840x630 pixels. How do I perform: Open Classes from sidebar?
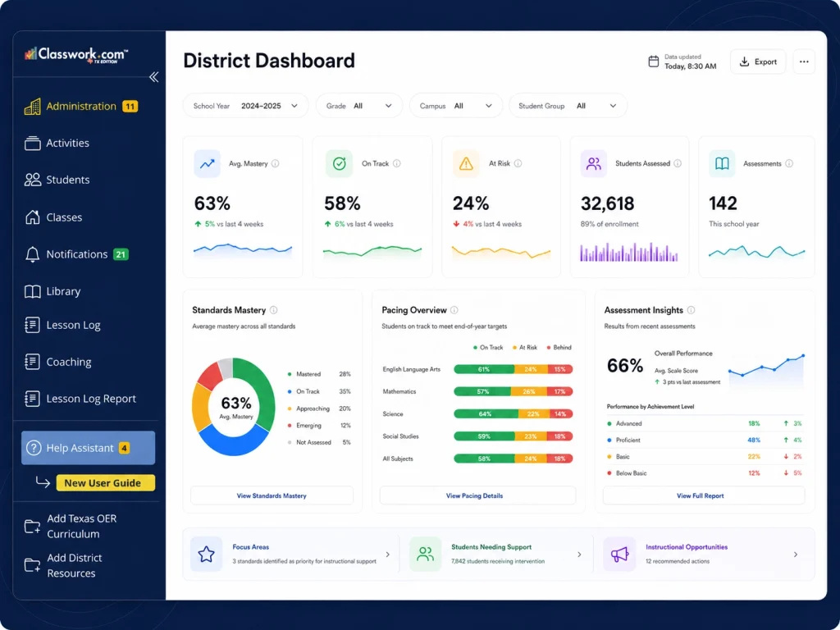53,217
